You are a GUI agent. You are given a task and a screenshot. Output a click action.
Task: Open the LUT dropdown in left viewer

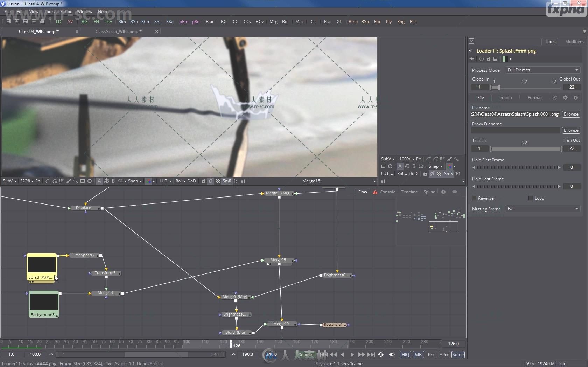click(x=165, y=181)
